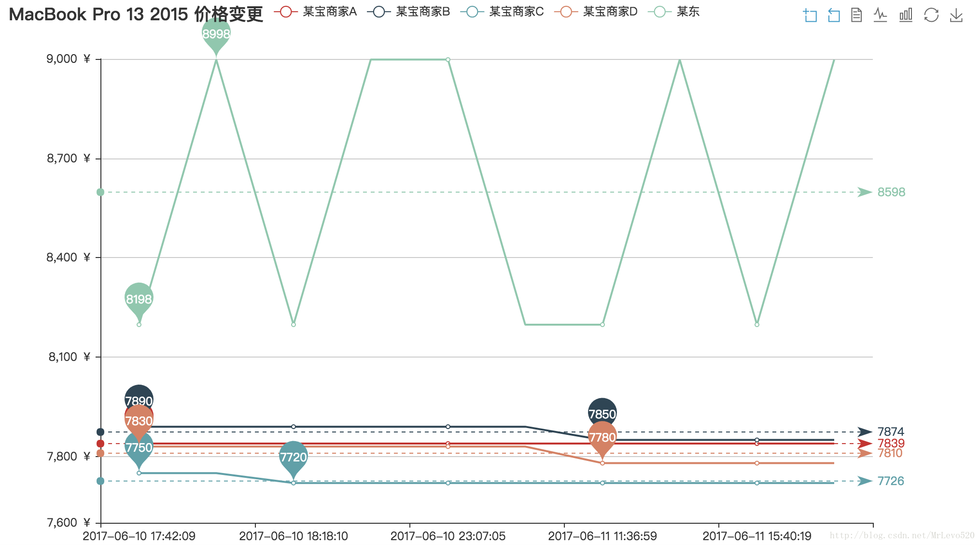Switch chart to line type
The width and height of the screenshot is (980, 545).
tap(881, 15)
